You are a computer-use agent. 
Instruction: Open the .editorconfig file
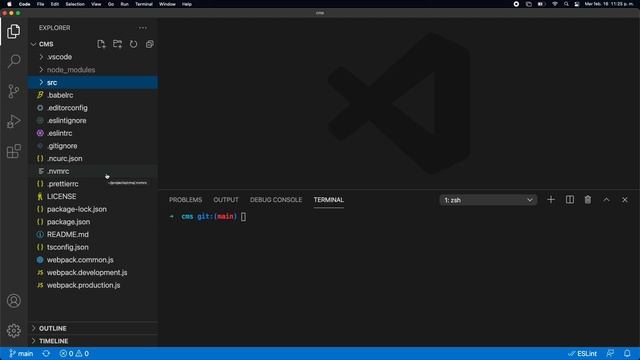93,108
